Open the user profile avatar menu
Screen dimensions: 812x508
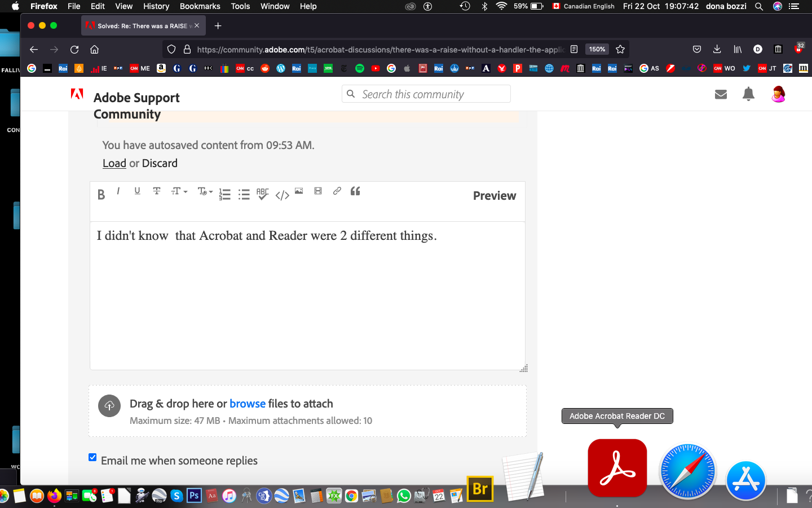tap(778, 94)
